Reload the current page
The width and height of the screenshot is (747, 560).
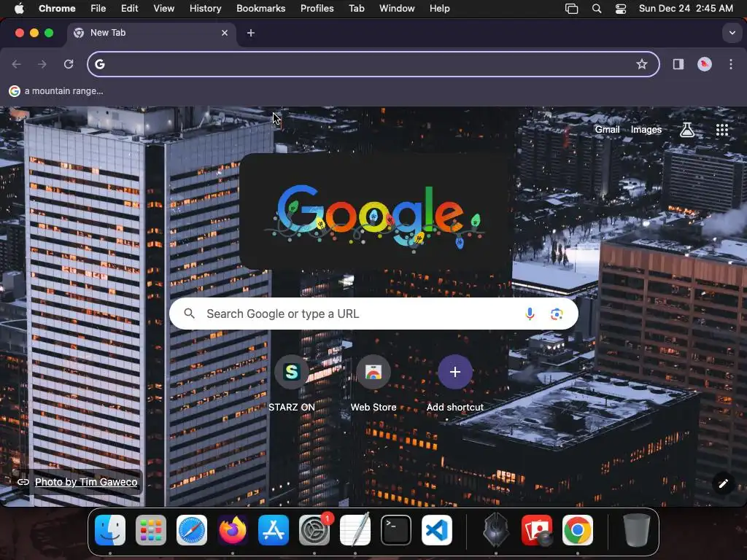69,64
